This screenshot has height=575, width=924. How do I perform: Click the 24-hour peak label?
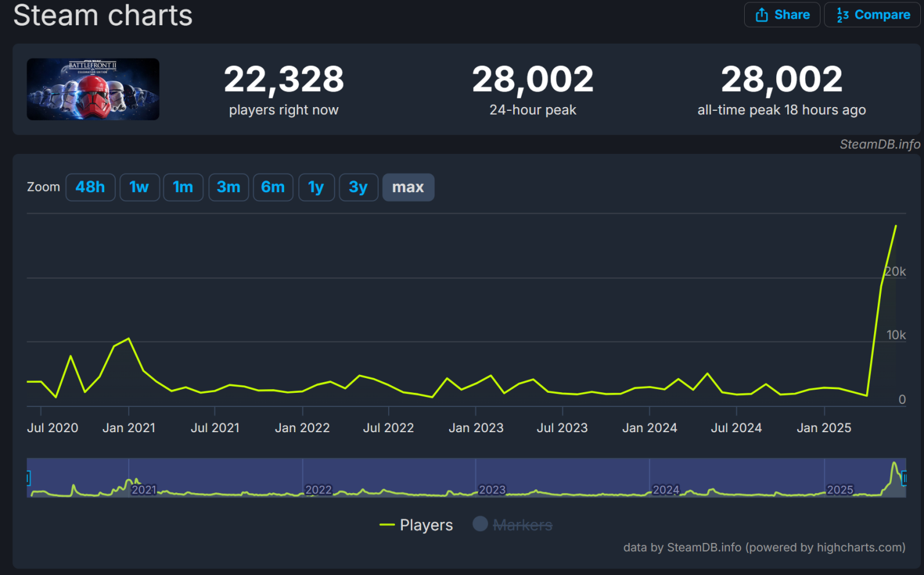pos(533,110)
